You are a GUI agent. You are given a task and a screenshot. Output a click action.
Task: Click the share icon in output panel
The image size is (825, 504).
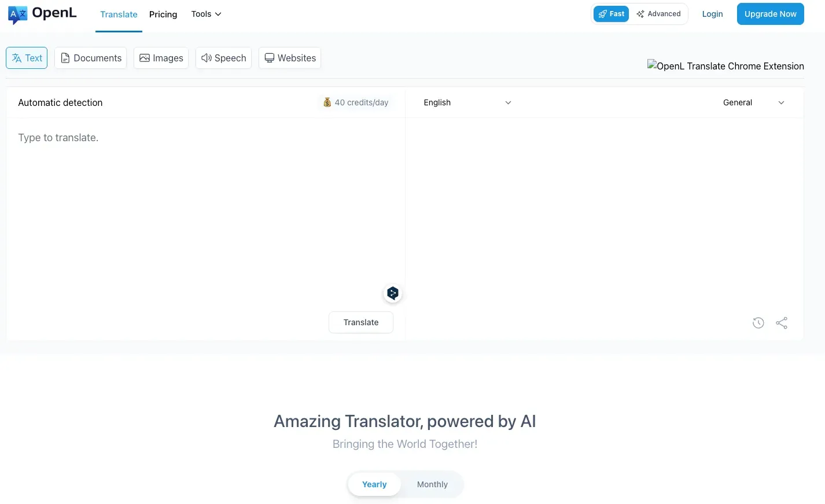(782, 323)
